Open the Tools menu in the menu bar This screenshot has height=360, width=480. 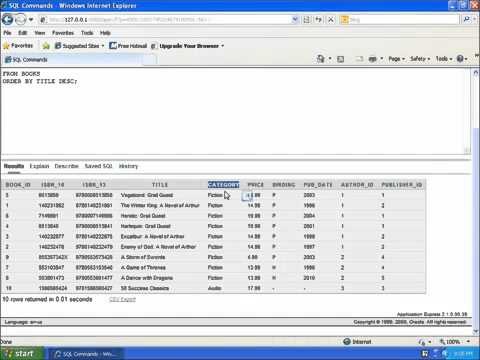click(87, 33)
